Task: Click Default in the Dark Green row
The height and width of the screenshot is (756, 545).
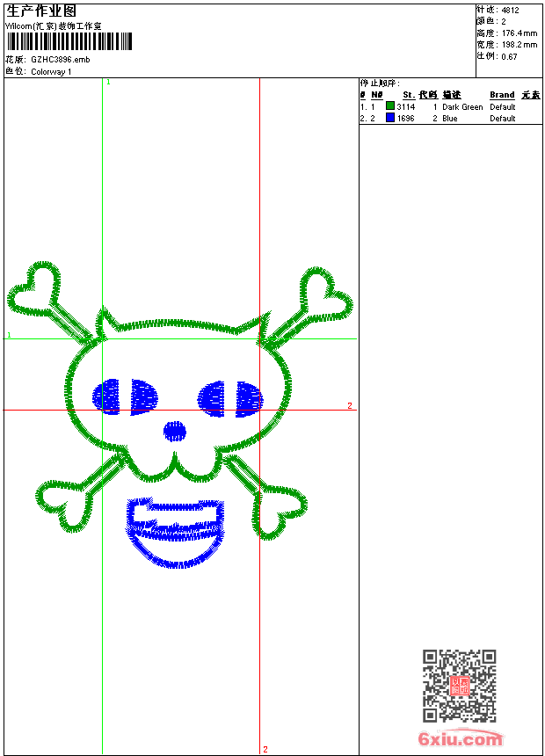Action: pyautogui.click(x=503, y=106)
